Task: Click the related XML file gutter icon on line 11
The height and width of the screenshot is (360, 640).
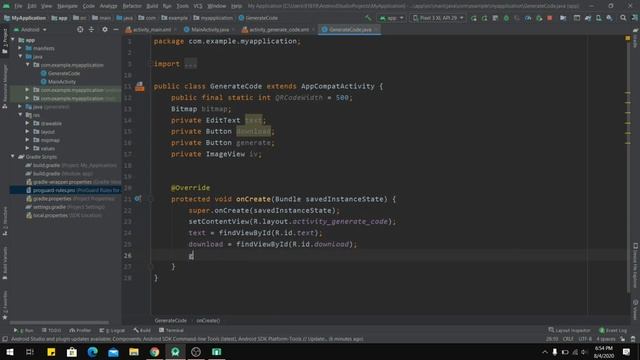Action: point(140,87)
